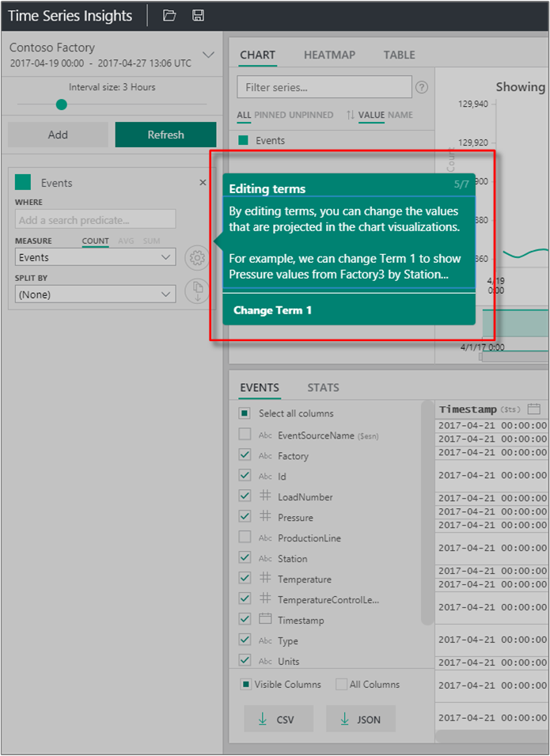550x756 pixels.
Task: Sort series by NAME
Action: coord(400,115)
